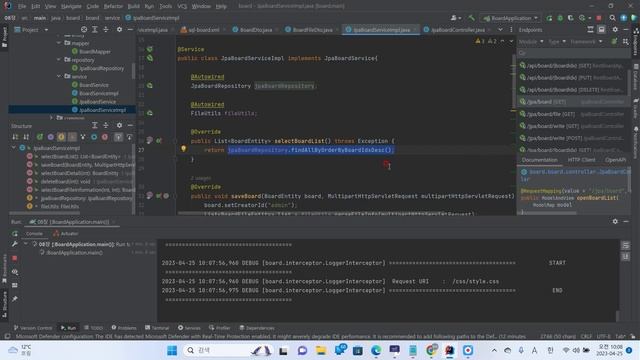Open the Windows Start menu

[172, 350]
